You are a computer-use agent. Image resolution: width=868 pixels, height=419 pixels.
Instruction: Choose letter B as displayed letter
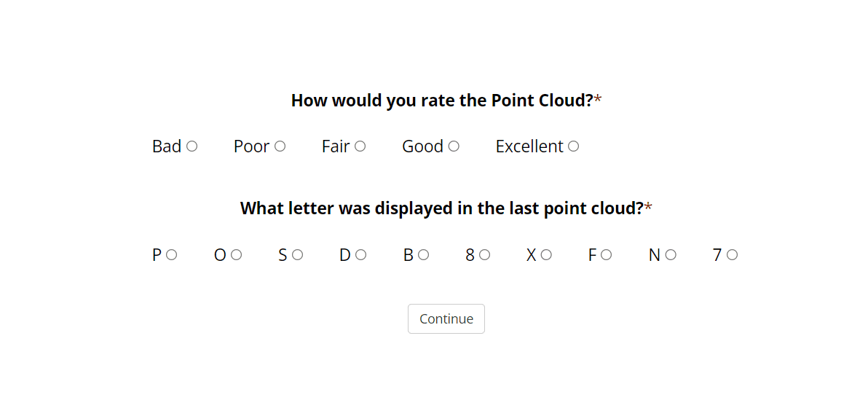coord(423,255)
